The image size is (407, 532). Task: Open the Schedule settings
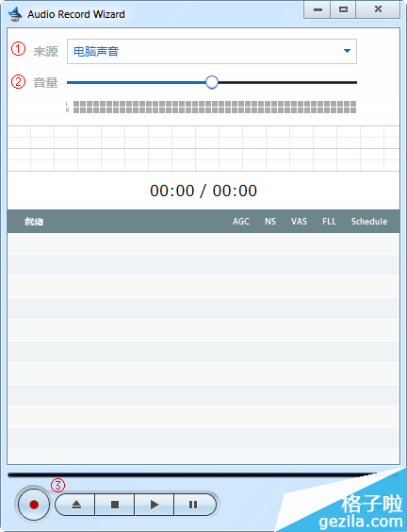click(369, 222)
